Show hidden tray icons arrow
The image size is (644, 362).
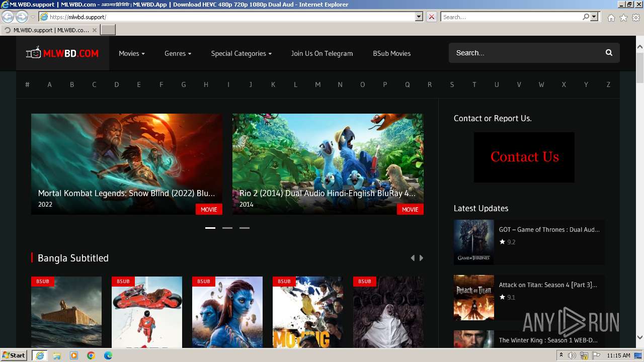pos(561,355)
